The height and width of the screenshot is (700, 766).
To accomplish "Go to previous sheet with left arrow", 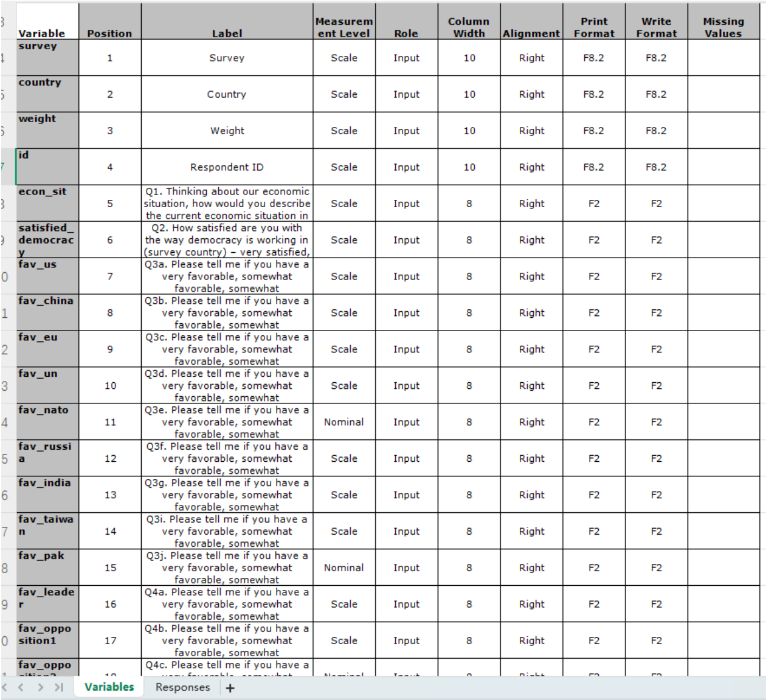I will pyautogui.click(x=21, y=687).
